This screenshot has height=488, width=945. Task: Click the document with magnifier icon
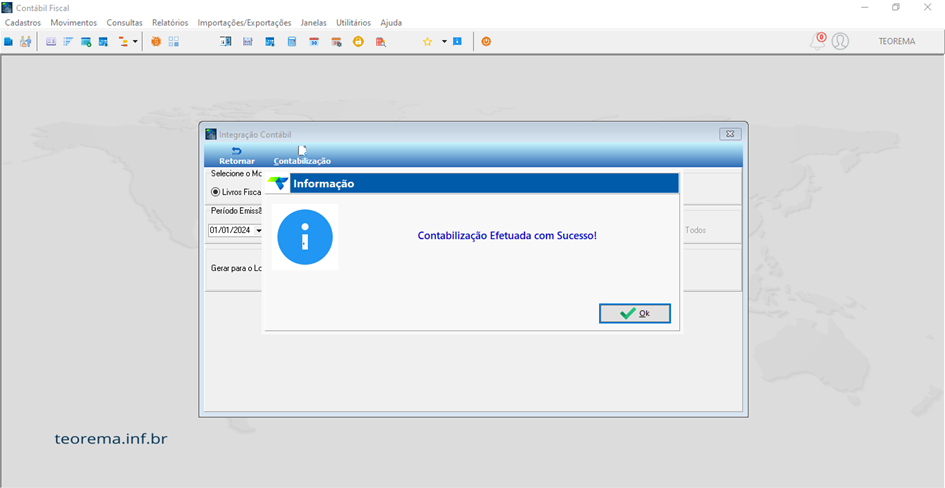[381, 42]
